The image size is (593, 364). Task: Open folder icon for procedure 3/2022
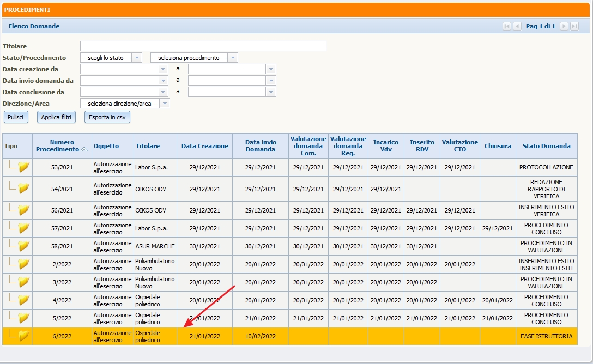pyautogui.click(x=23, y=282)
